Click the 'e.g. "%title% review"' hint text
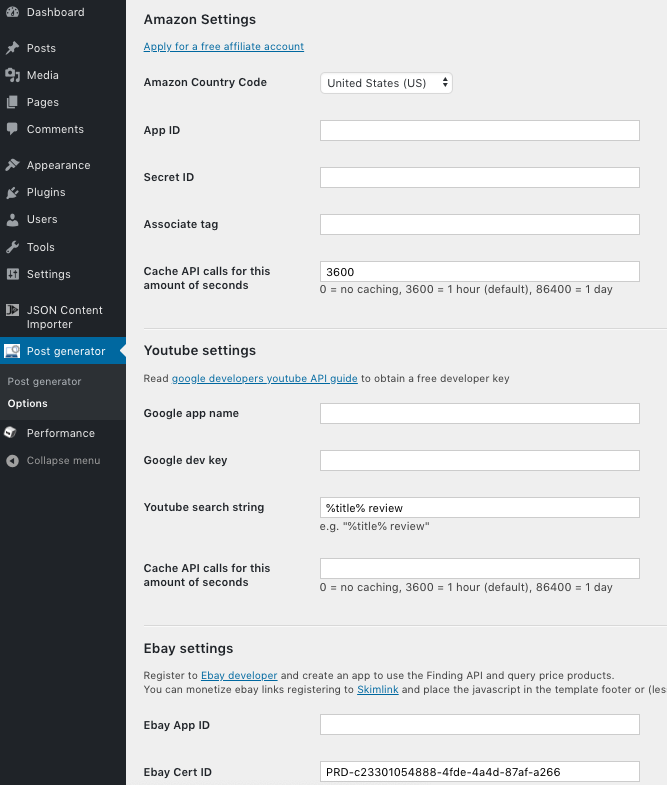The image size is (667, 785). [375, 526]
